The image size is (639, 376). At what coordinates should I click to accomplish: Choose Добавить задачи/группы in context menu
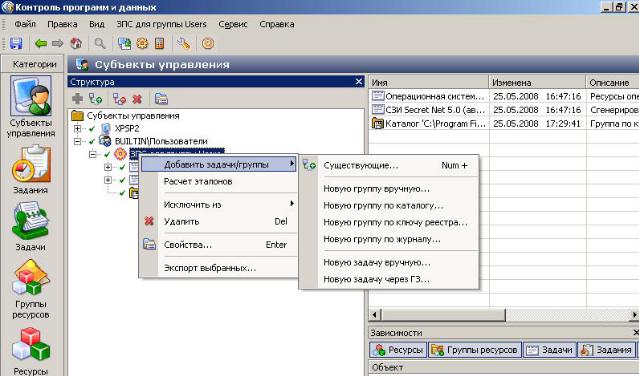tap(218, 164)
